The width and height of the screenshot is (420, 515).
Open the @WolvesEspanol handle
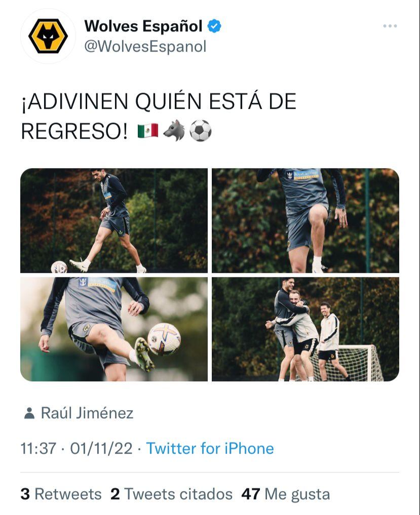click(145, 46)
